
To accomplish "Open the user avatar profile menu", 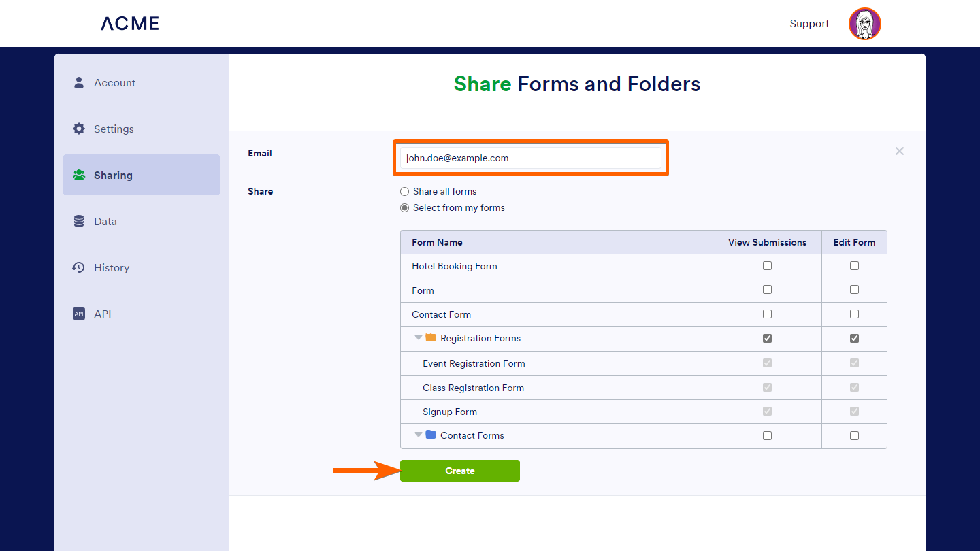I will tap(864, 24).
